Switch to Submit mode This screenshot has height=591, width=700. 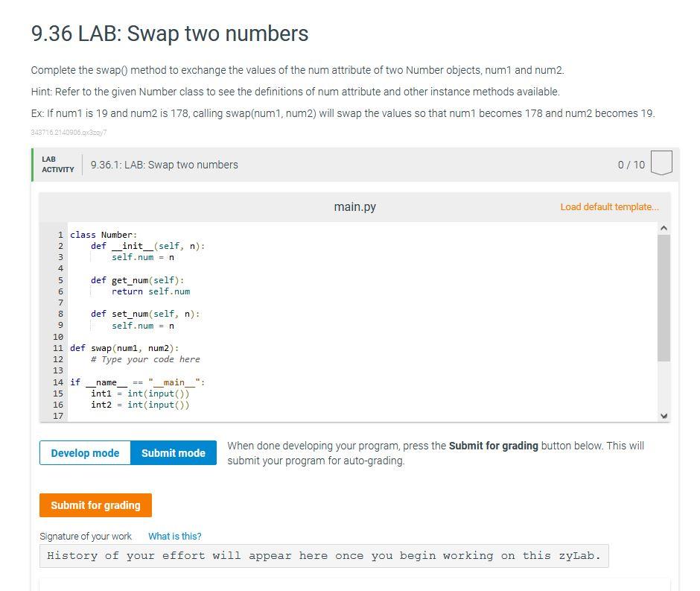[x=173, y=452]
